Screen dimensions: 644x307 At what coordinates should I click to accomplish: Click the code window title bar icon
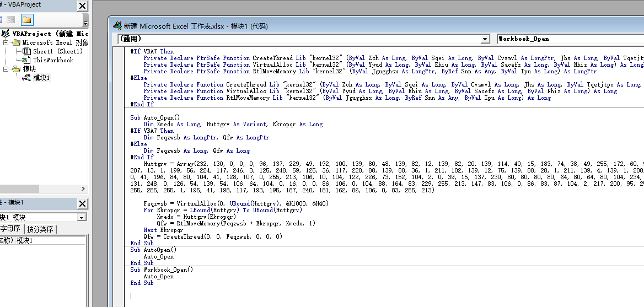(x=117, y=26)
